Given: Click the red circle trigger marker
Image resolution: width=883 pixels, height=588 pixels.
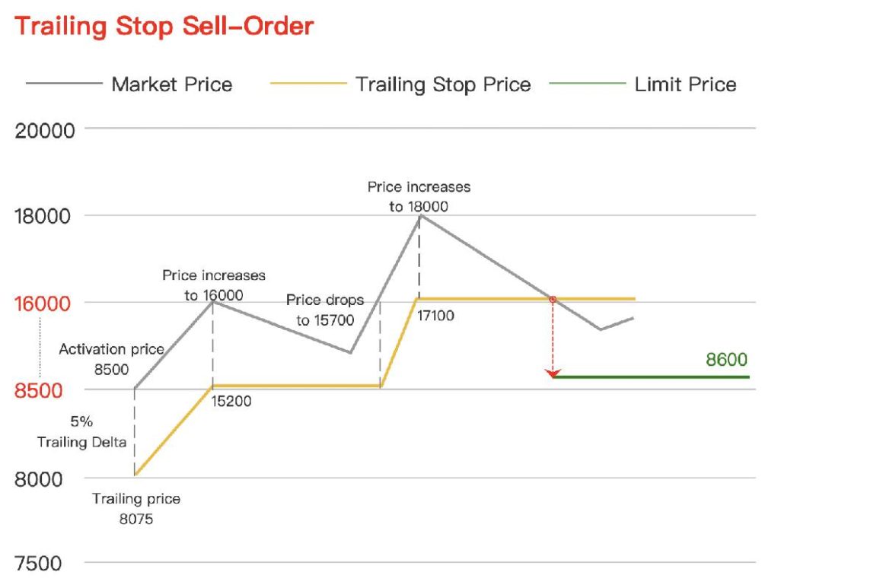Looking at the screenshot, I should click(x=553, y=299).
